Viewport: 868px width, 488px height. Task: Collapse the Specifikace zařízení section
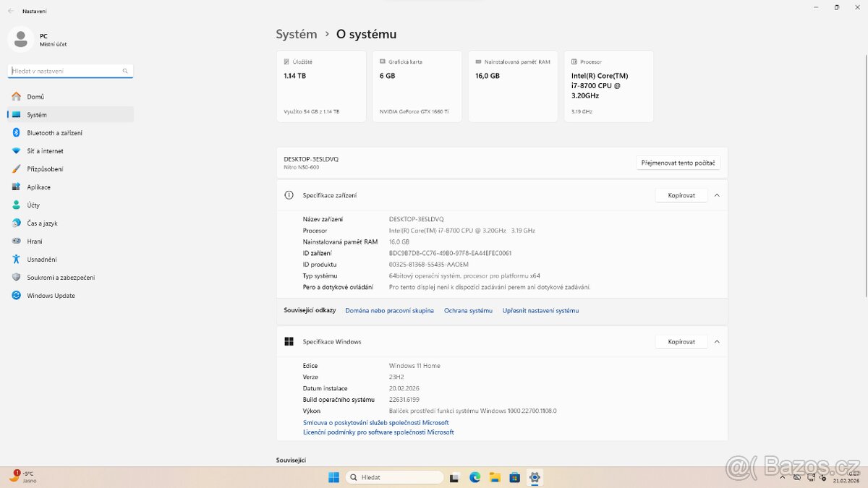717,194
